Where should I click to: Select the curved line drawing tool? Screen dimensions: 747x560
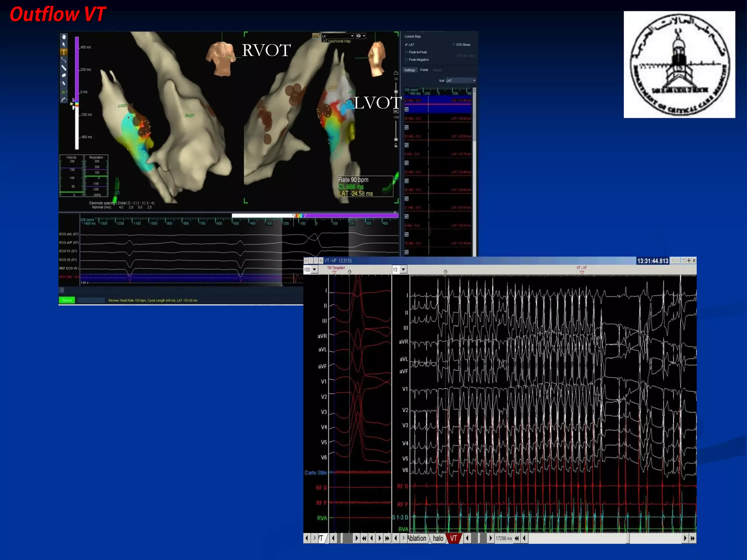coord(64,60)
